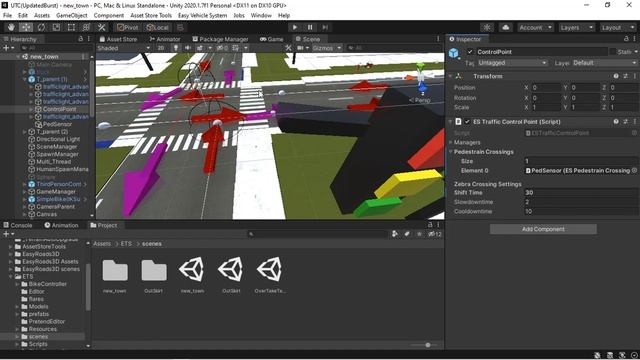
Task: Open Inspector panel kebab menu
Action: (634, 39)
